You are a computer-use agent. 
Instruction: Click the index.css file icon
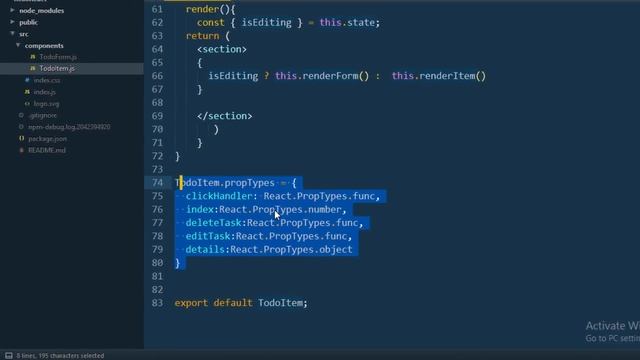(x=27, y=80)
